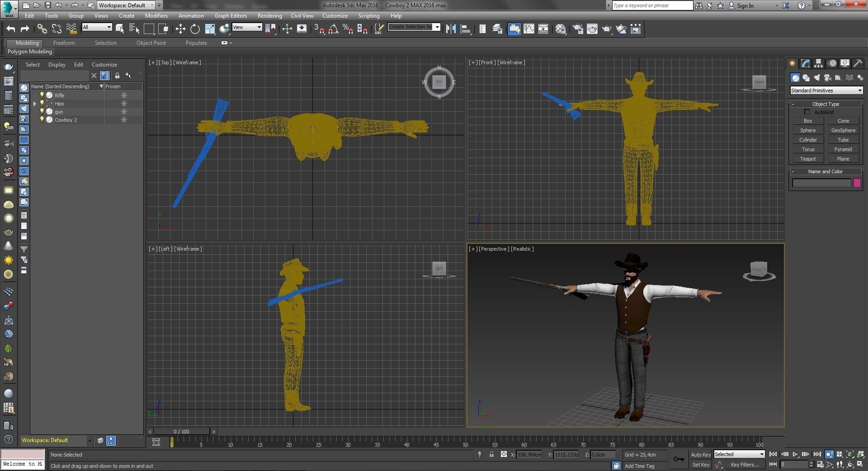
Task: Open Workspace Default dropdown in title bar
Action: point(126,5)
